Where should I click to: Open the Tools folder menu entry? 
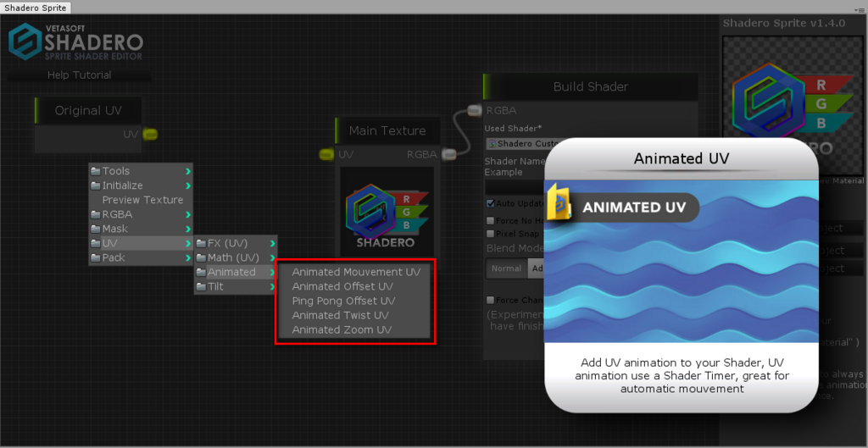click(141, 171)
